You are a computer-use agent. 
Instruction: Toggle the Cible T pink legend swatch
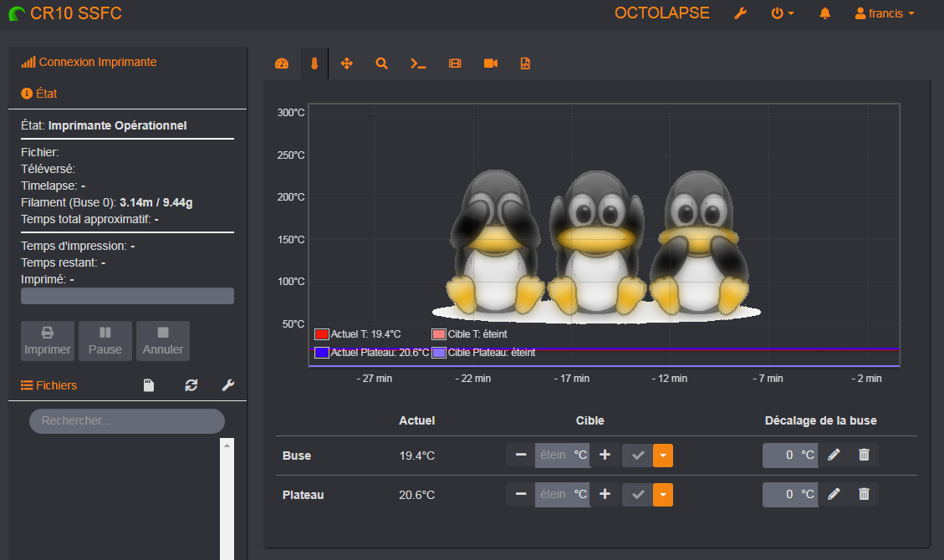coord(439,334)
